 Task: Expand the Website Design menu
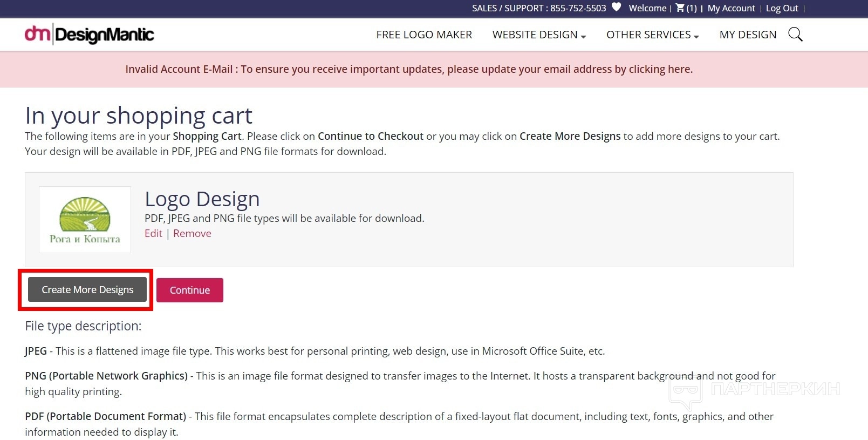pos(539,35)
